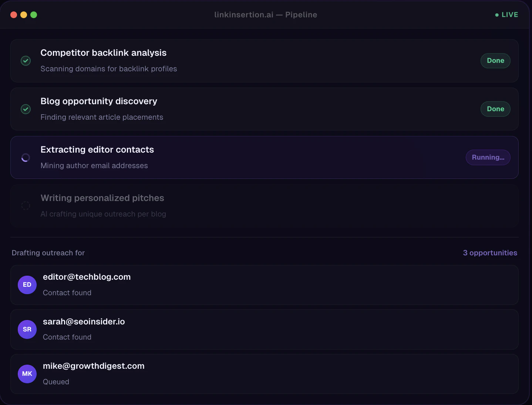The image size is (532, 405).
Task: Open the editor@techblog.com contact row
Action: tap(264, 285)
